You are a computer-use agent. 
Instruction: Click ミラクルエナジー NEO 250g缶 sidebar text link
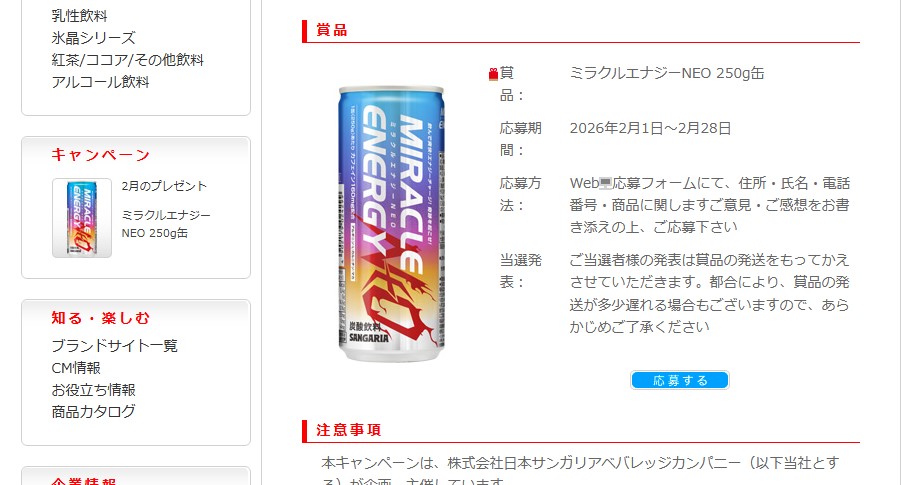click(x=166, y=224)
